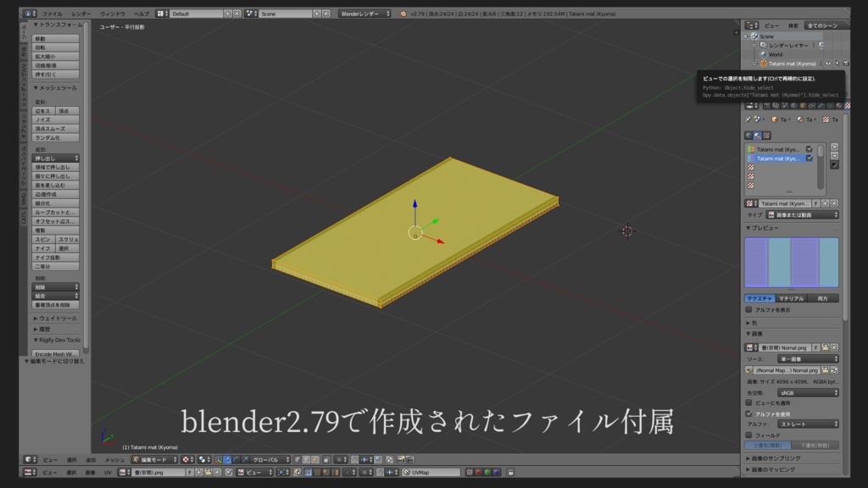Expand the 画像のサンプリング panel
The height and width of the screenshot is (488, 868).
point(773,458)
